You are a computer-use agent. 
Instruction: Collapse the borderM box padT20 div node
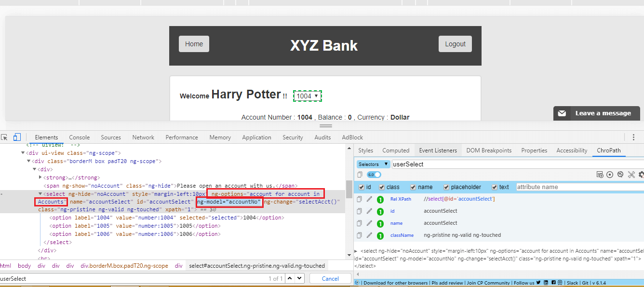pyautogui.click(x=28, y=161)
